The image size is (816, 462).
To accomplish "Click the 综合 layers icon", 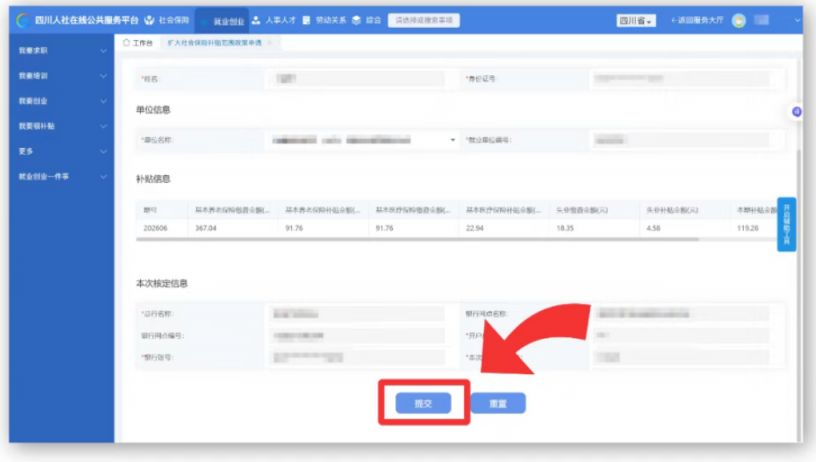I will tap(356, 20).
